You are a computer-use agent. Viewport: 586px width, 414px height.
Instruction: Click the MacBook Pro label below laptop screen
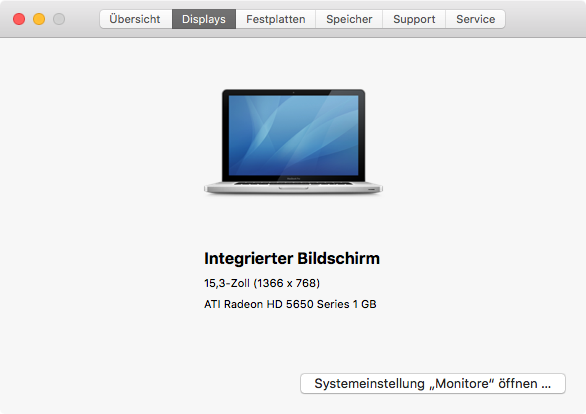(293, 179)
